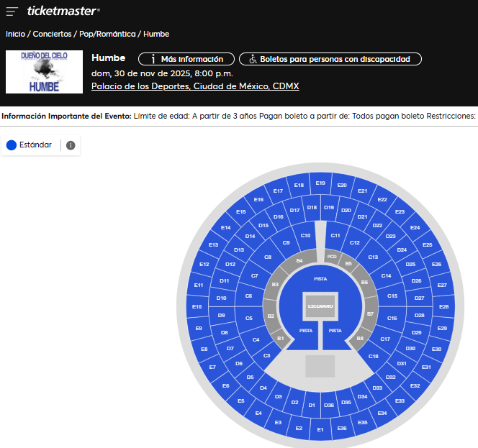Select section B4 on the map

pos(299,261)
